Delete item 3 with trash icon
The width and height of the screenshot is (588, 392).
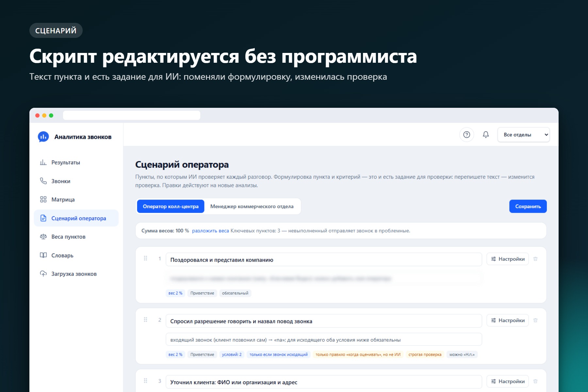pos(535,382)
